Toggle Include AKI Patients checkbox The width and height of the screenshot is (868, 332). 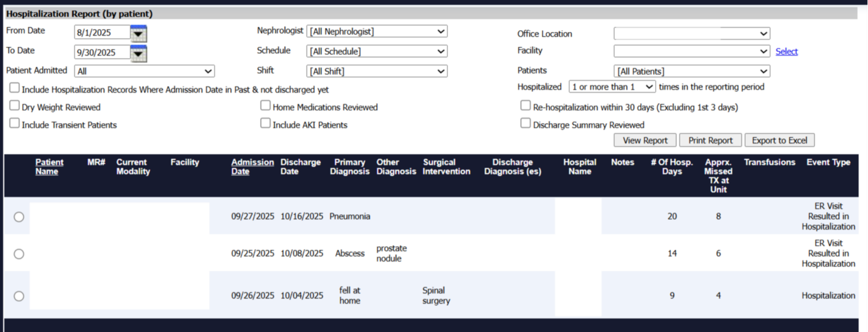265,123
